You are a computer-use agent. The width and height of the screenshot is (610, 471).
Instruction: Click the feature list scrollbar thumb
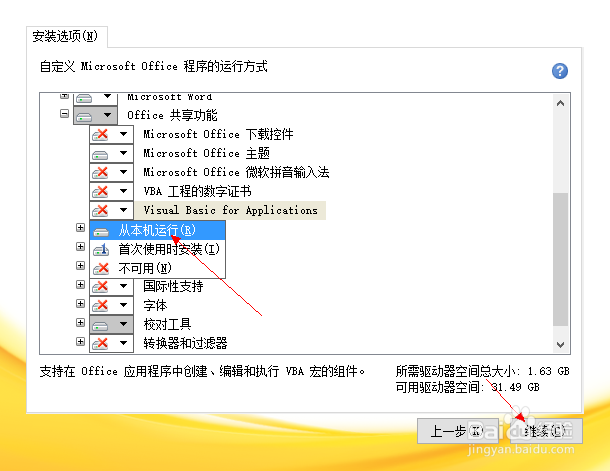tap(561, 259)
